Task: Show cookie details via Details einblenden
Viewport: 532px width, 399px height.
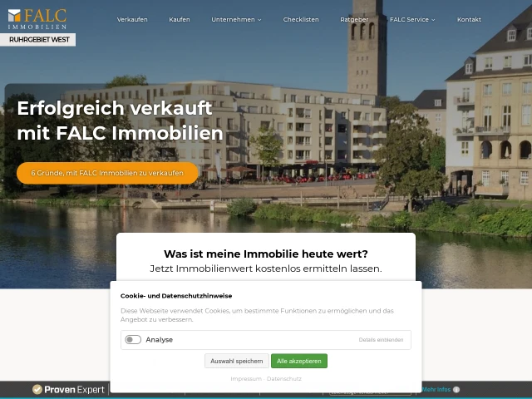Action: (x=381, y=340)
